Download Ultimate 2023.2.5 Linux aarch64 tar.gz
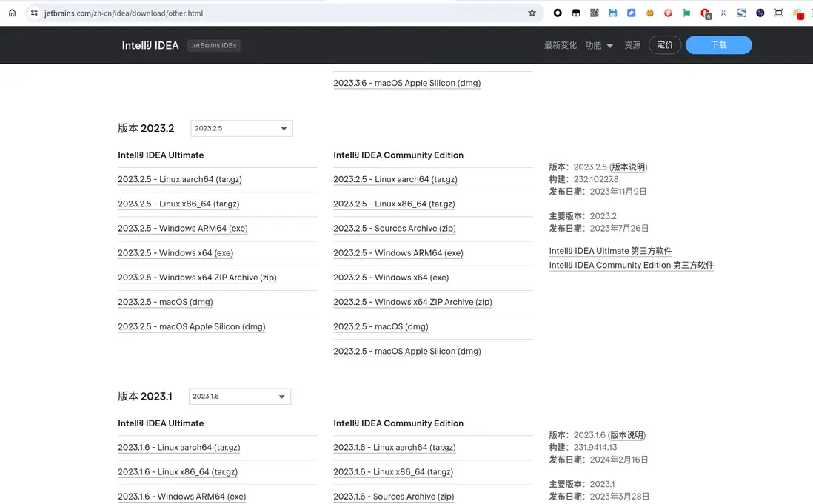813x504 pixels. coord(180,179)
